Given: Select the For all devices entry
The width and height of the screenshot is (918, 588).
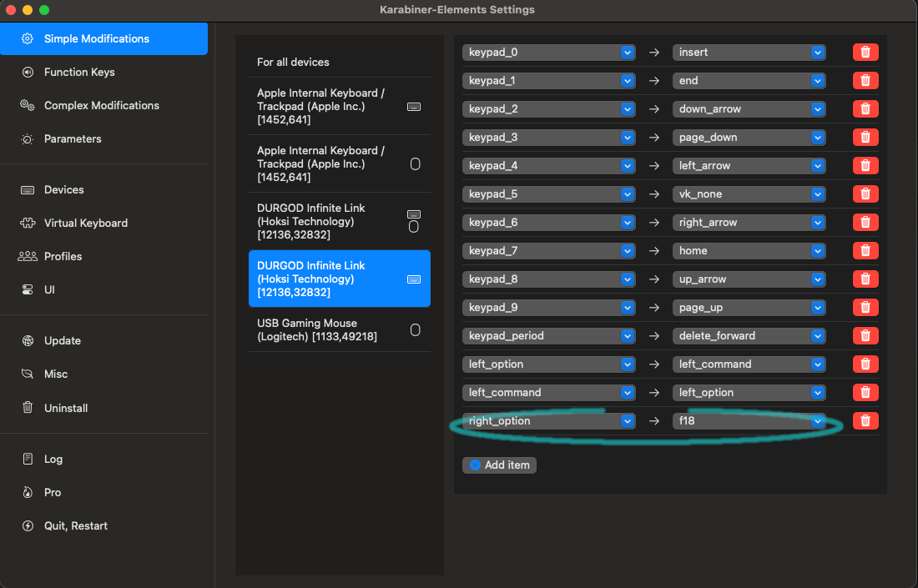Looking at the screenshot, I should pyautogui.click(x=340, y=62).
